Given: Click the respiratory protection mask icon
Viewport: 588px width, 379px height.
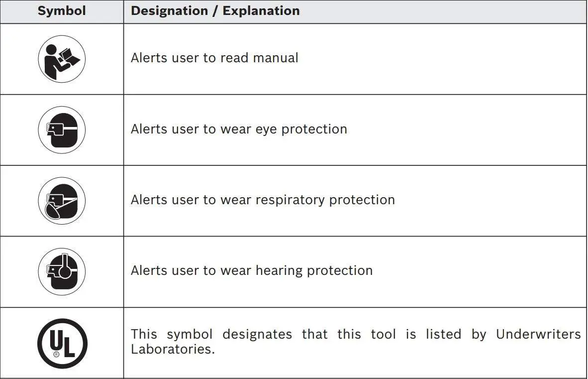Looking at the screenshot, I should tap(62, 201).
